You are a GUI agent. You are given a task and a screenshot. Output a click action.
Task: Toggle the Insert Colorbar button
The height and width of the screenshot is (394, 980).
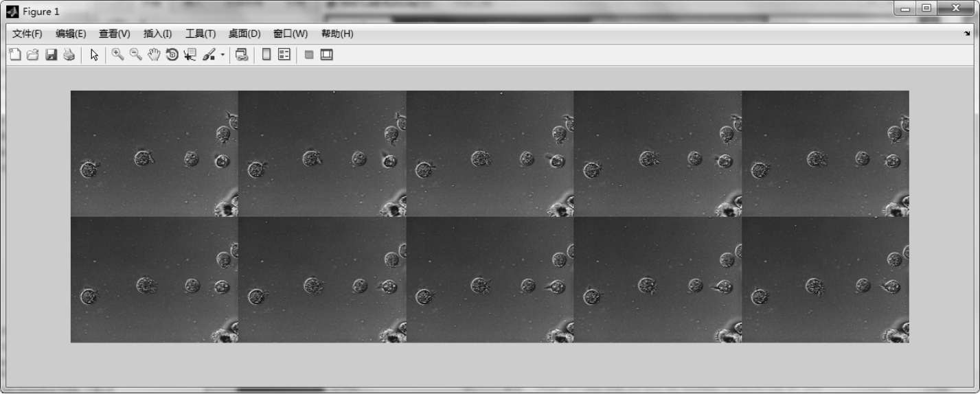(x=266, y=55)
